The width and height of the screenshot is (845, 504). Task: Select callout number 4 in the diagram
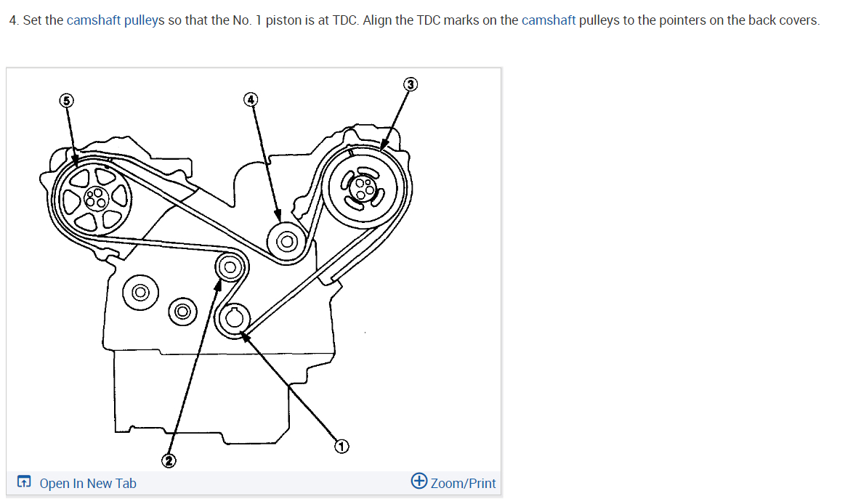pos(251,99)
